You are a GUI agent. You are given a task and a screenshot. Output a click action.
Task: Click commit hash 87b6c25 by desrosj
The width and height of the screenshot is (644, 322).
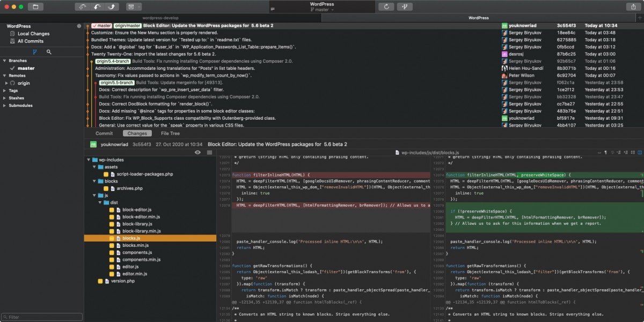coord(567,54)
